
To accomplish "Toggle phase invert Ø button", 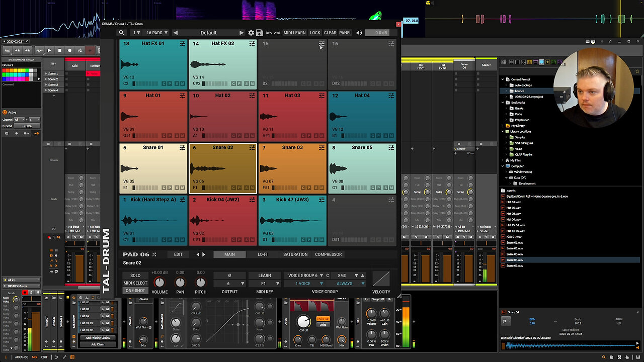I will [229, 276].
